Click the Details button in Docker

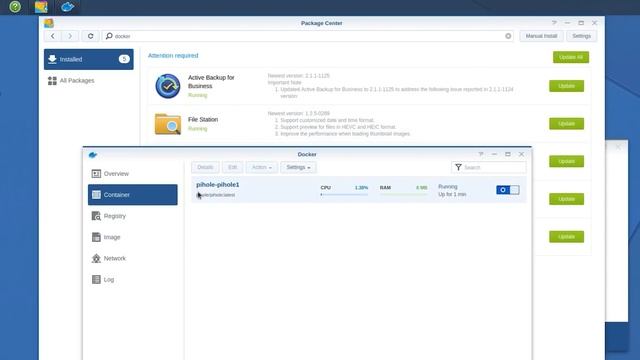coord(205,167)
